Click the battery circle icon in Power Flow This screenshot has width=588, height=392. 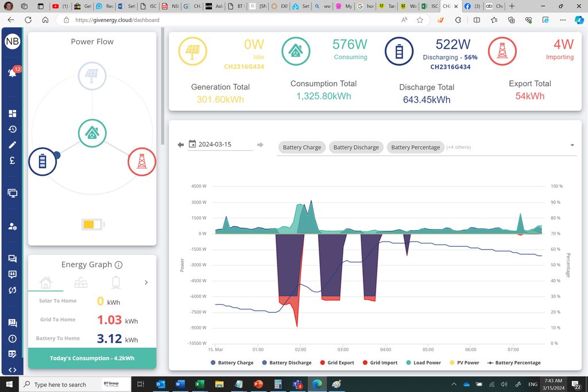(x=43, y=162)
